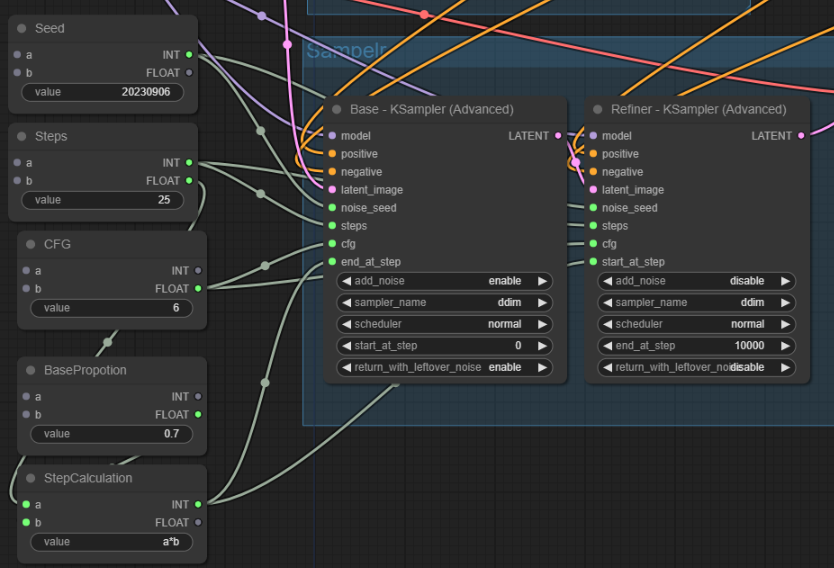Collapse the Seed node using its title dot
The height and width of the screenshot is (568, 834).
(x=22, y=28)
